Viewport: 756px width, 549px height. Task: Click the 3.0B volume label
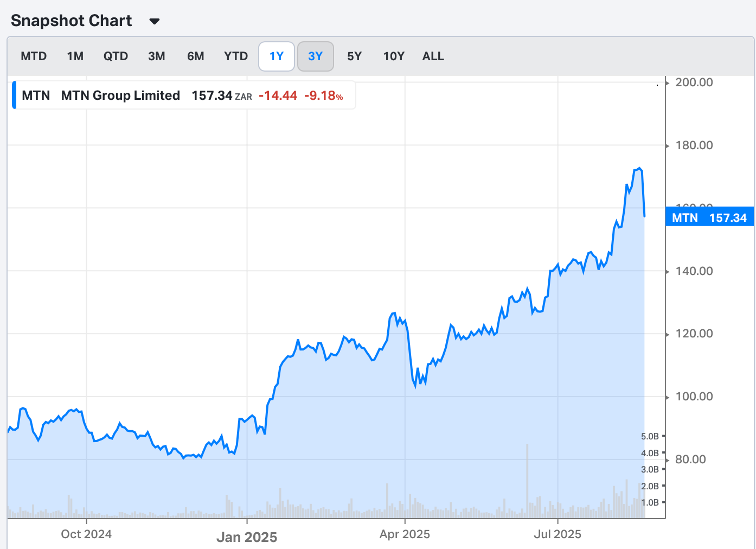[x=650, y=470]
